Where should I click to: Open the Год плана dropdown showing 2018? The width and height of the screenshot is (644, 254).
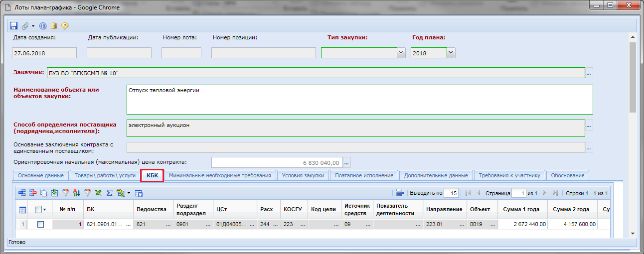pyautogui.click(x=451, y=53)
